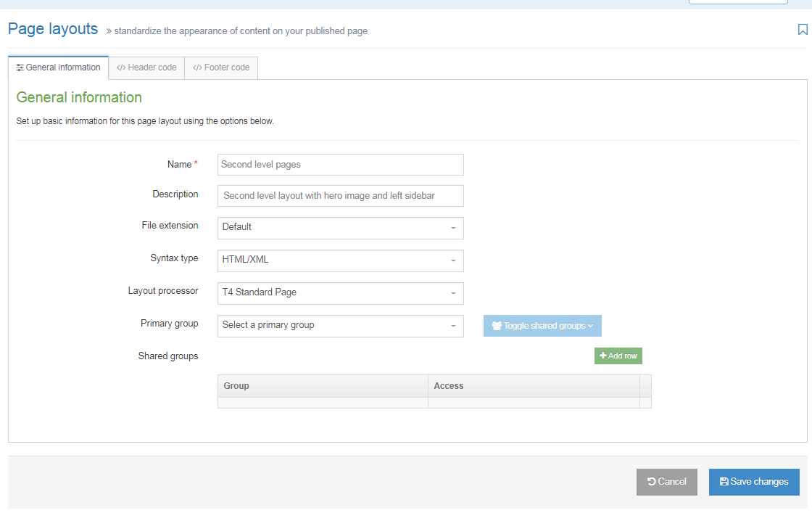Open the Header code tab
This screenshot has width=812, height=513.
click(146, 67)
